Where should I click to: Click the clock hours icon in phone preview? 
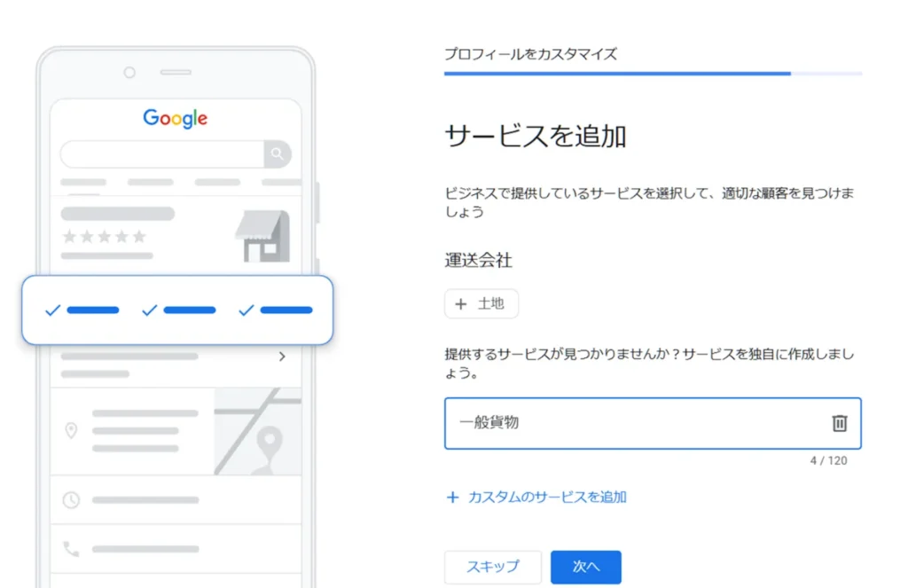71,500
